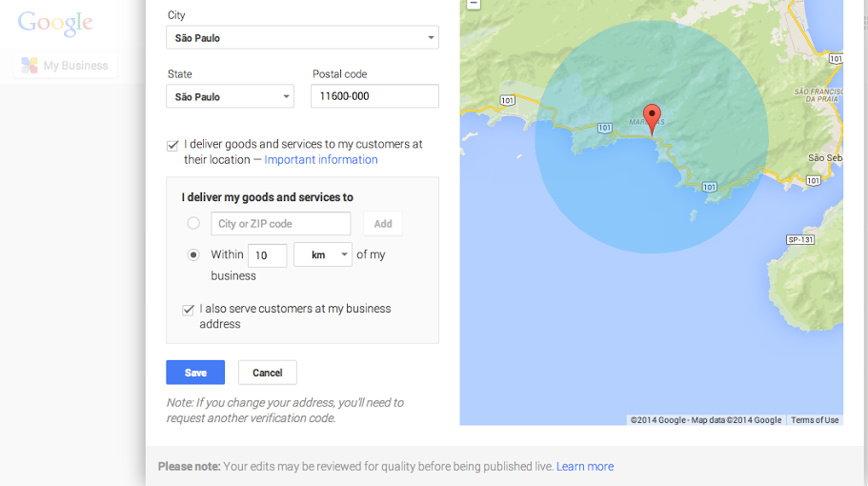Open the km unit dropdown
868x486 pixels.
(323, 254)
